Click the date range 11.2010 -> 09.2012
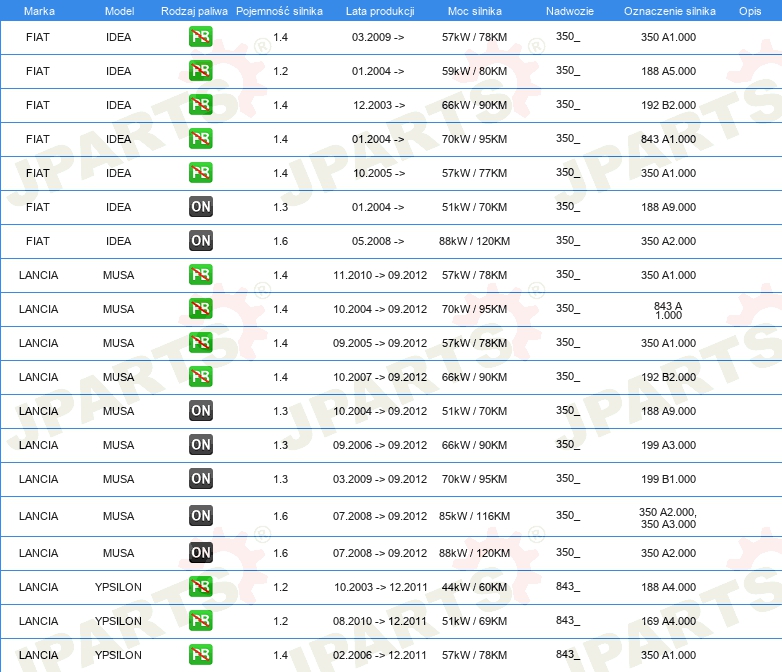 380,275
